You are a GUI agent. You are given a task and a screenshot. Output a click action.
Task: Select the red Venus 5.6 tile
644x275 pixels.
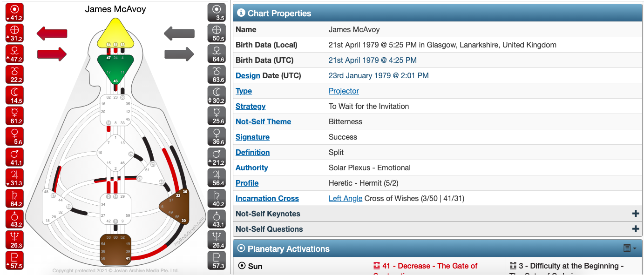(14, 136)
